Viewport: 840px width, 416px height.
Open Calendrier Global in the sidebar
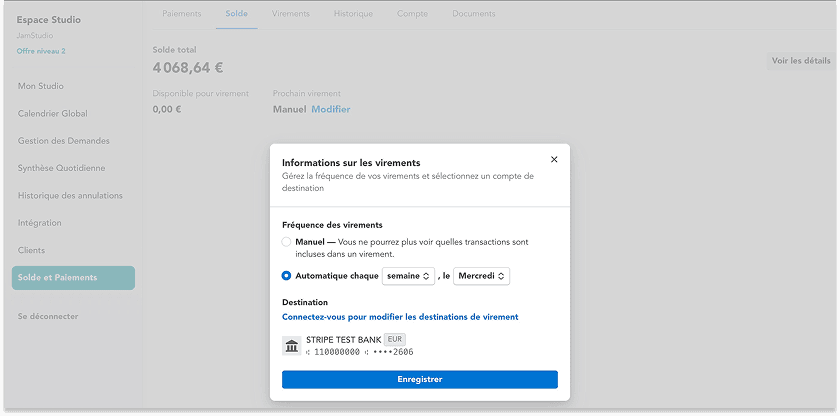52,114
